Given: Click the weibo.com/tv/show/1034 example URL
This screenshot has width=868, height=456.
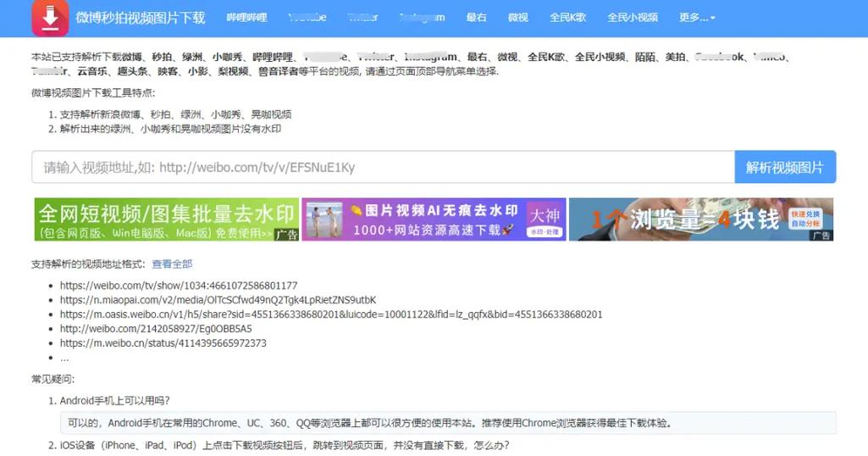Looking at the screenshot, I should tap(179, 286).
